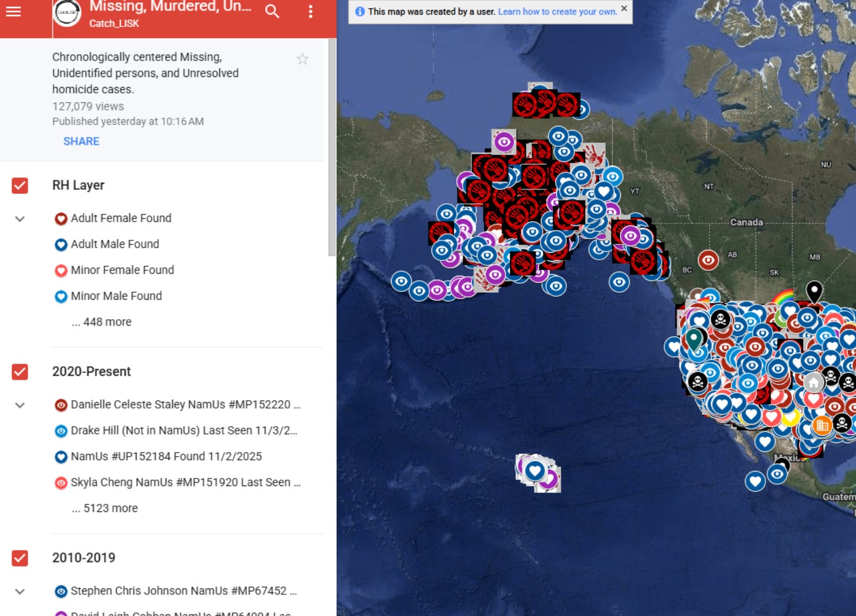856x616 pixels.
Task: Select 'Minor Female Found' legend entry
Action: 115,270
